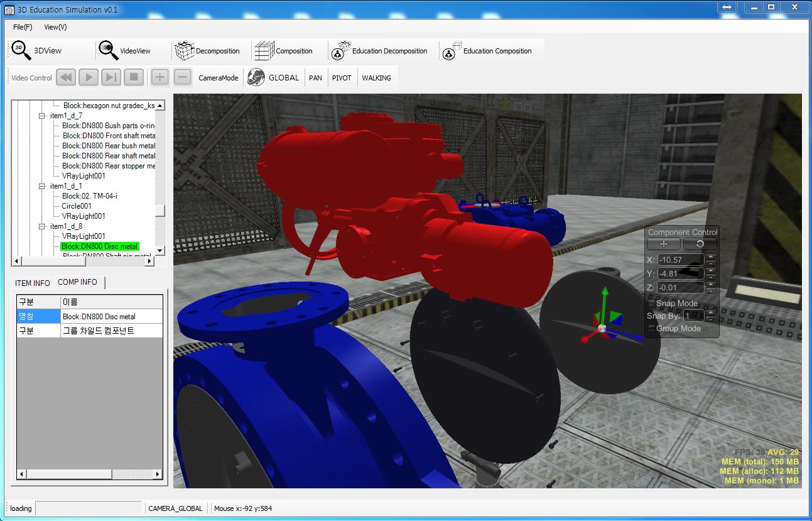Launch Education Decomposition mode
The height and width of the screenshot is (521, 812).
click(380, 51)
